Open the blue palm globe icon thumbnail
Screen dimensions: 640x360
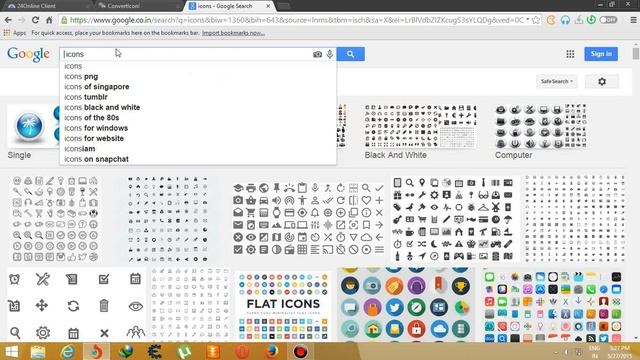(29, 126)
